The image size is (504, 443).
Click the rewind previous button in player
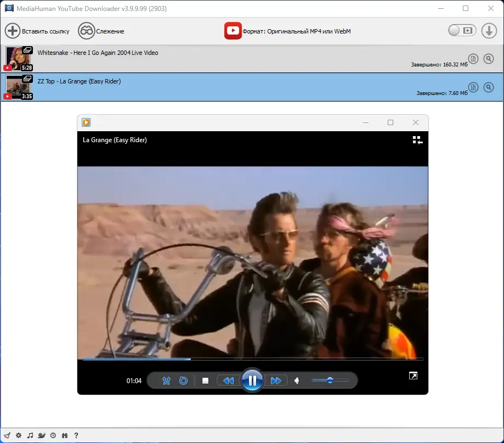click(229, 380)
